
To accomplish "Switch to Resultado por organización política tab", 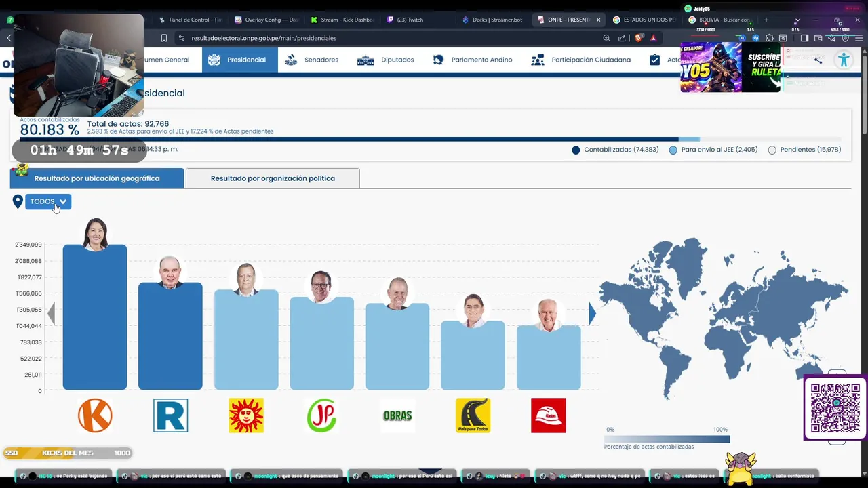I will tap(273, 178).
